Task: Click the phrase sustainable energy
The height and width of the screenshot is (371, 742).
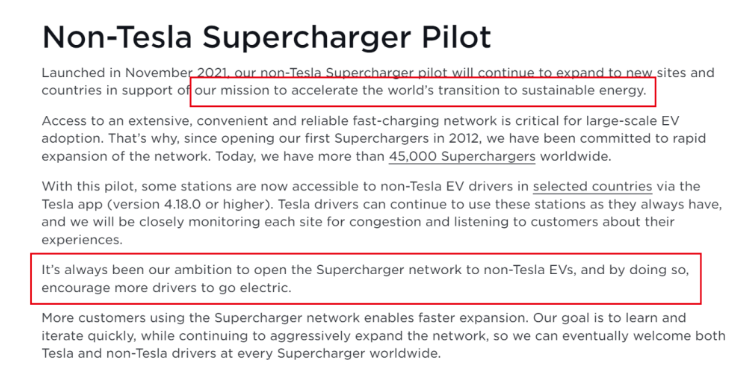Action: point(583,91)
